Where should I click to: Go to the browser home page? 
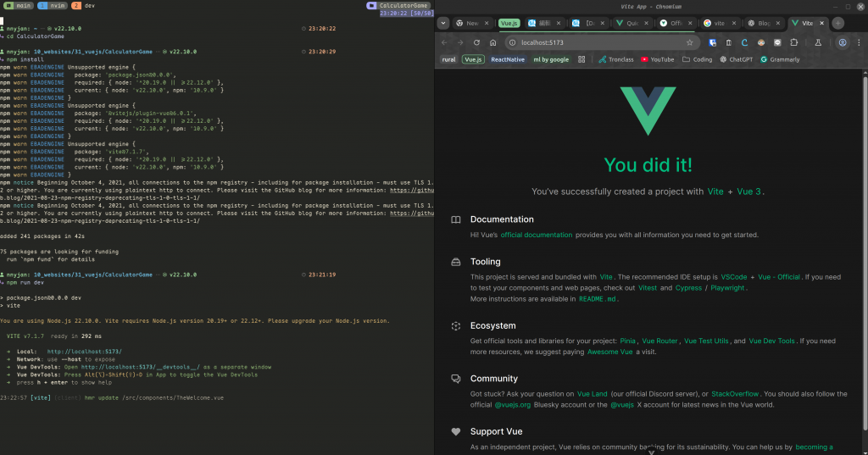[x=492, y=42]
